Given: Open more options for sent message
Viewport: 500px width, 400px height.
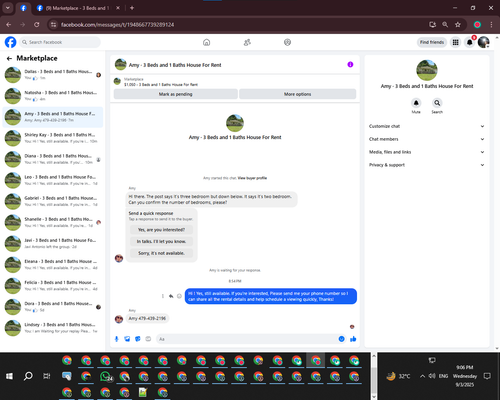Looking at the screenshot, I should (x=163, y=296).
